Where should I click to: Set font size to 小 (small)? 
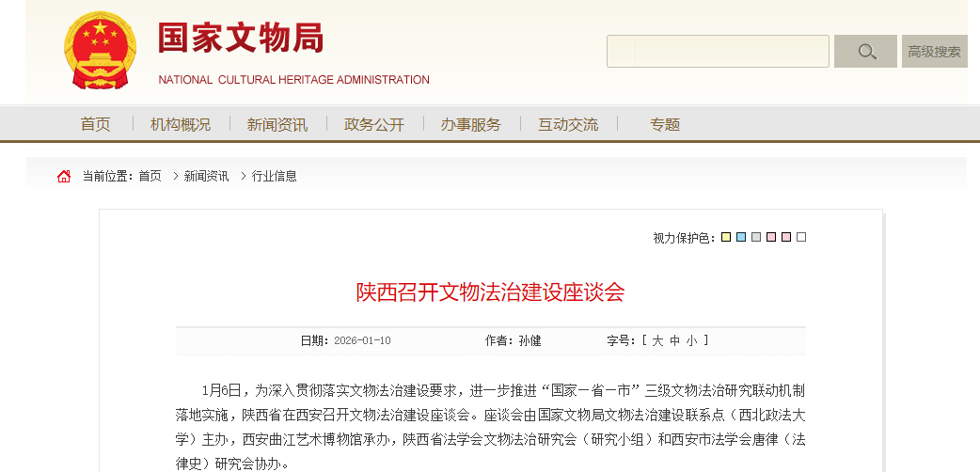tap(691, 340)
